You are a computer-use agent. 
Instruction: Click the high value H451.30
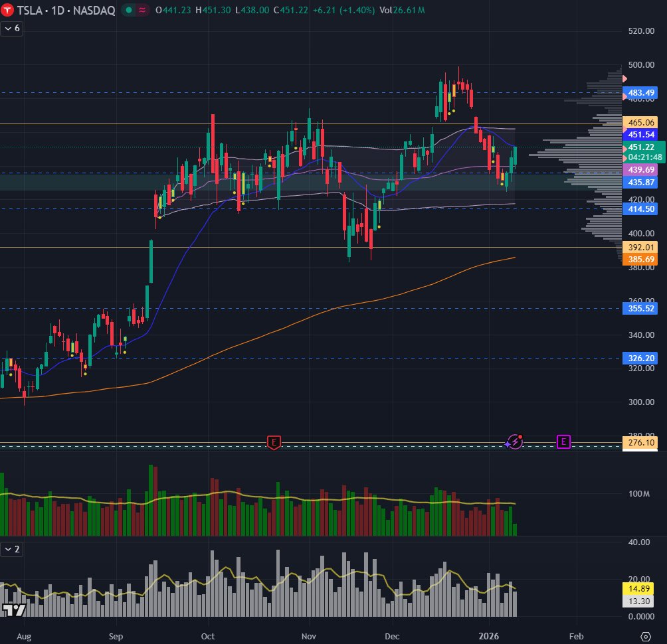(213, 10)
